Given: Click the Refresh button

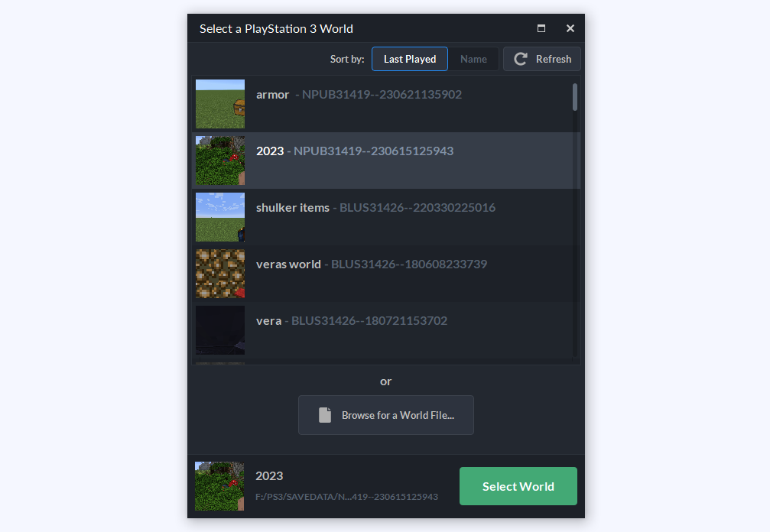Looking at the screenshot, I should click(x=541, y=59).
